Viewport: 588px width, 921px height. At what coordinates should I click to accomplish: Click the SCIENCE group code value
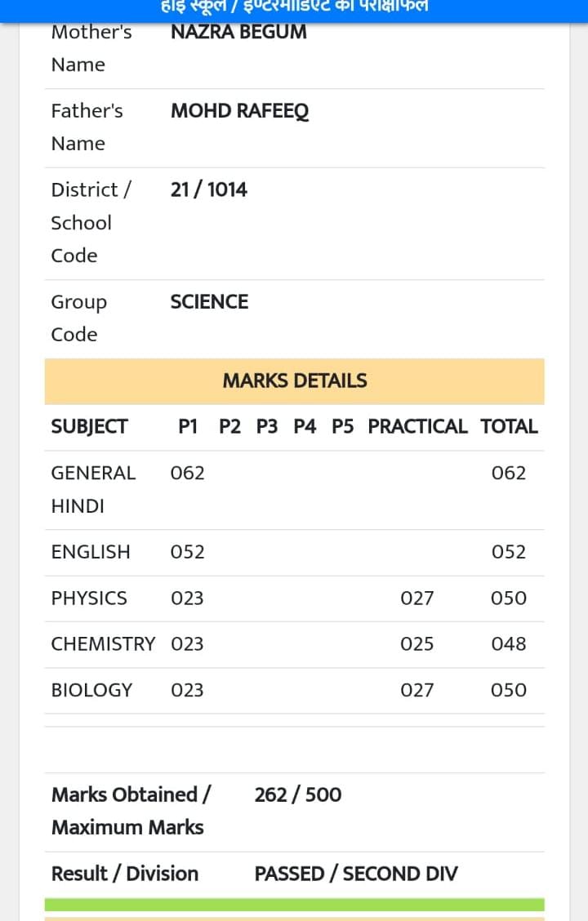pos(209,302)
